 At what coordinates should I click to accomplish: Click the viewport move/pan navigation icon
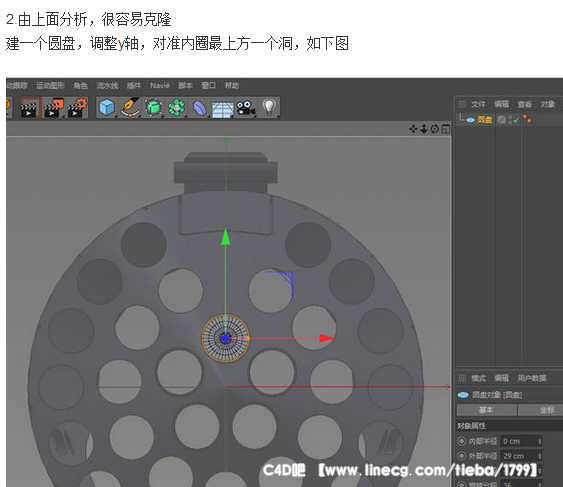[413, 129]
